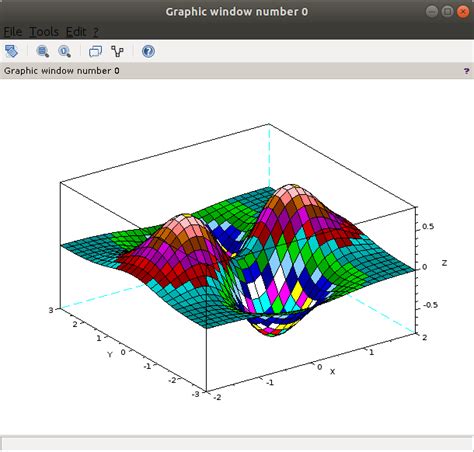Click the Original view zoom reset icon
Image resolution: width=474 pixels, height=452 pixels.
click(64, 51)
